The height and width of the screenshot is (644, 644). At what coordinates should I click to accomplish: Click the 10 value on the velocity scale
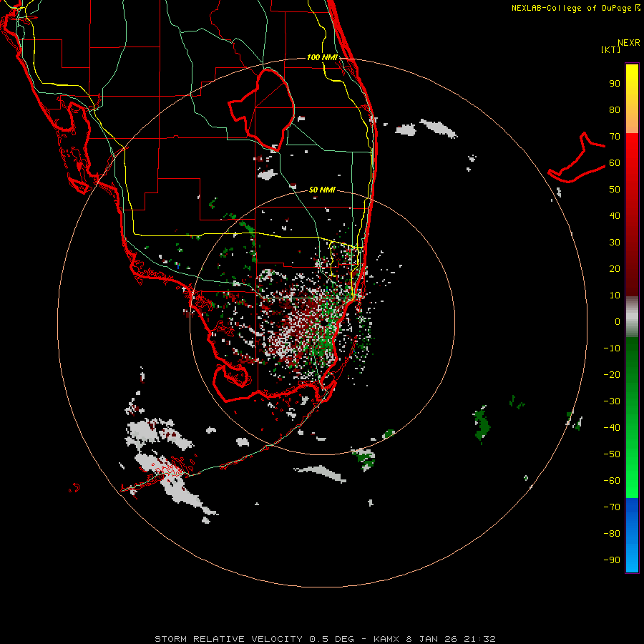(615, 296)
